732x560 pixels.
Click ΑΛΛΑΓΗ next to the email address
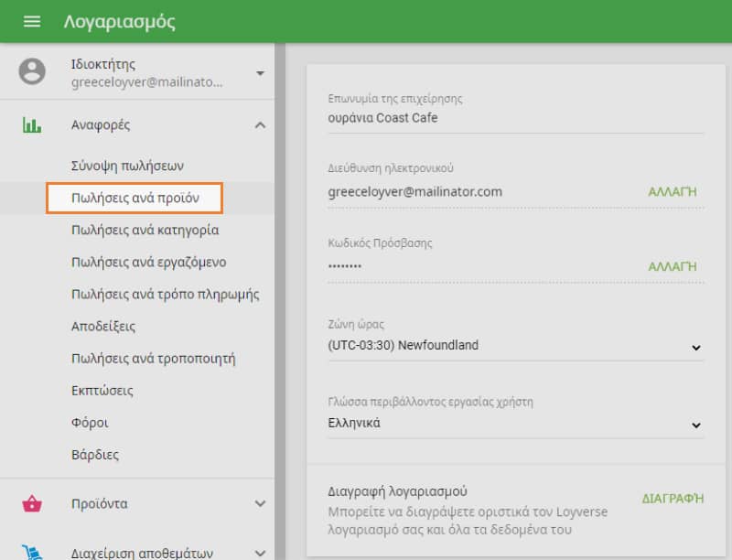pos(672,192)
